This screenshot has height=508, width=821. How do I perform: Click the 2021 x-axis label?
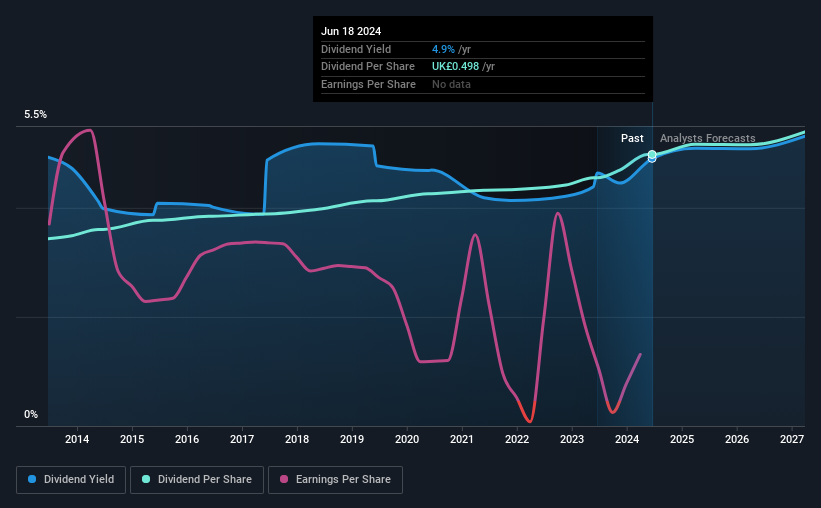pos(462,439)
